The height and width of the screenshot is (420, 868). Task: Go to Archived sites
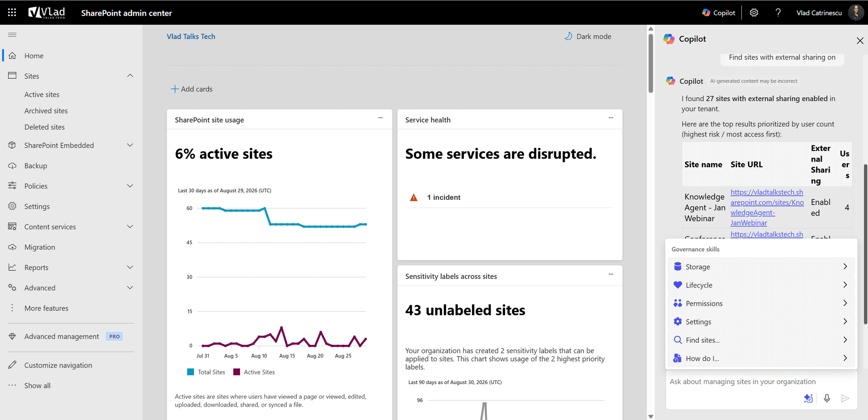[46, 111]
